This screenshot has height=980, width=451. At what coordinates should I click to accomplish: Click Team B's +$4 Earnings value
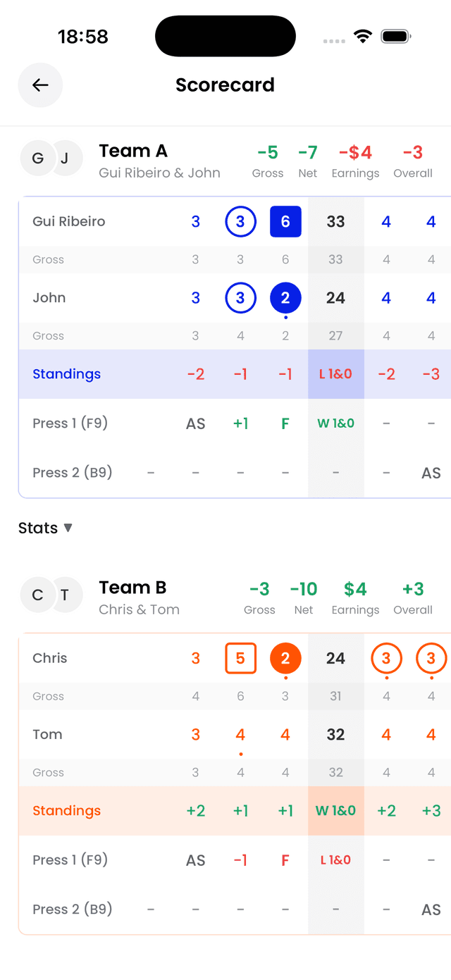(x=355, y=589)
